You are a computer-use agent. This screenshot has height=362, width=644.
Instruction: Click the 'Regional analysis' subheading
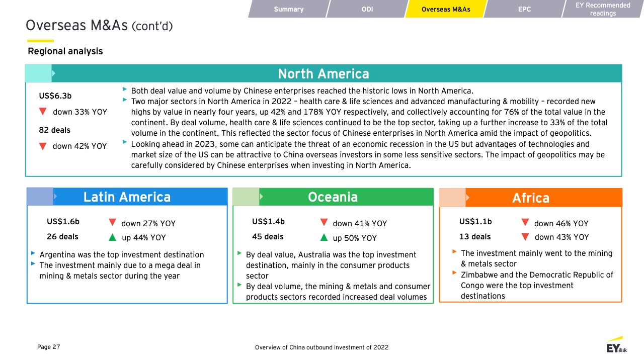pos(65,51)
